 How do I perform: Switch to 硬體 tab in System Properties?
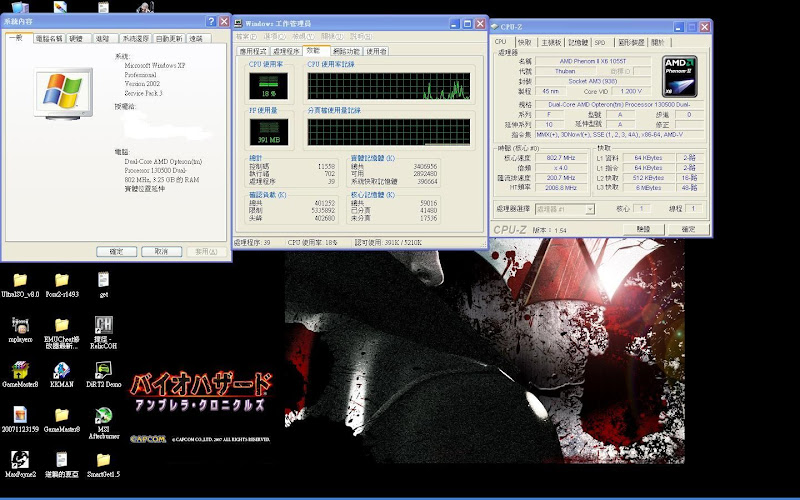(76, 39)
